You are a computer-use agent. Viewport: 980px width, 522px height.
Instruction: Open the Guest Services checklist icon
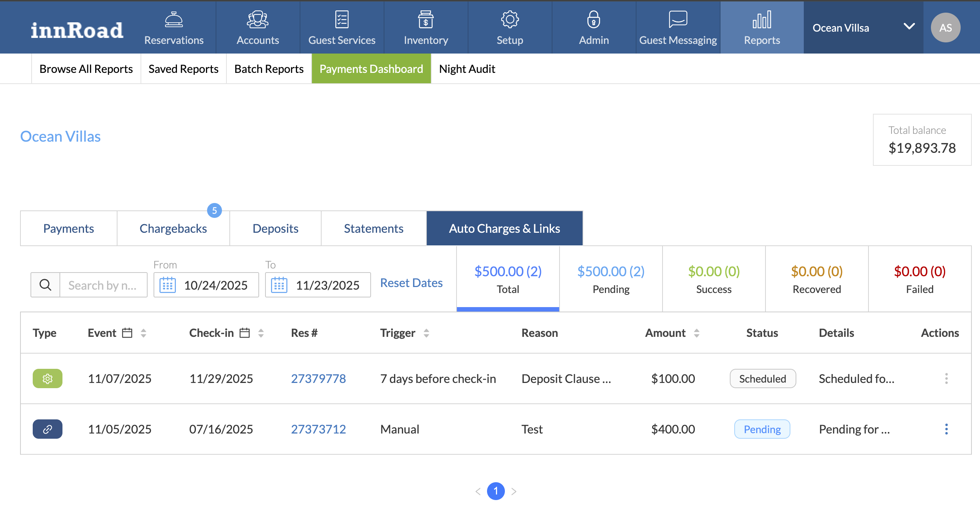[341, 20]
